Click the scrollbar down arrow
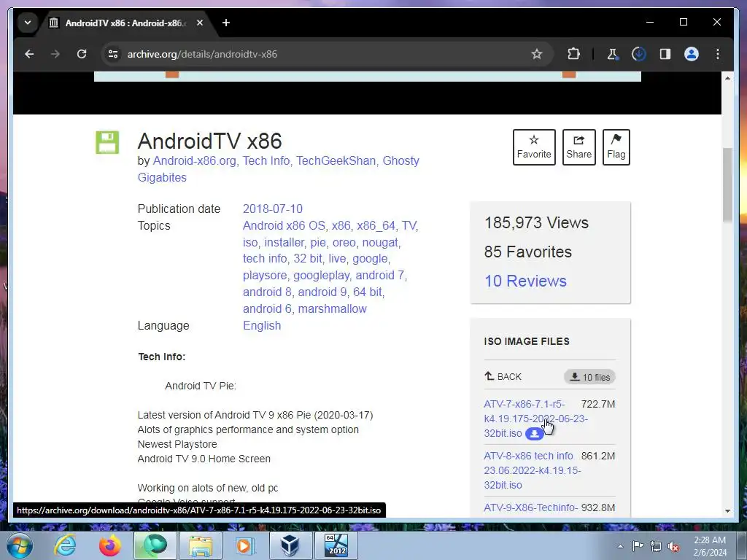 [727, 511]
